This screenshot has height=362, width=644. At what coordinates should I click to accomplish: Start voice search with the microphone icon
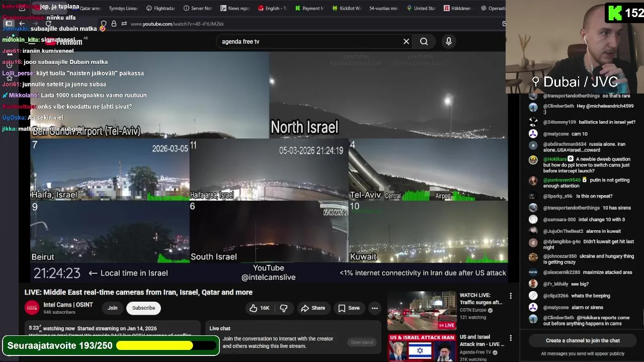point(449,41)
